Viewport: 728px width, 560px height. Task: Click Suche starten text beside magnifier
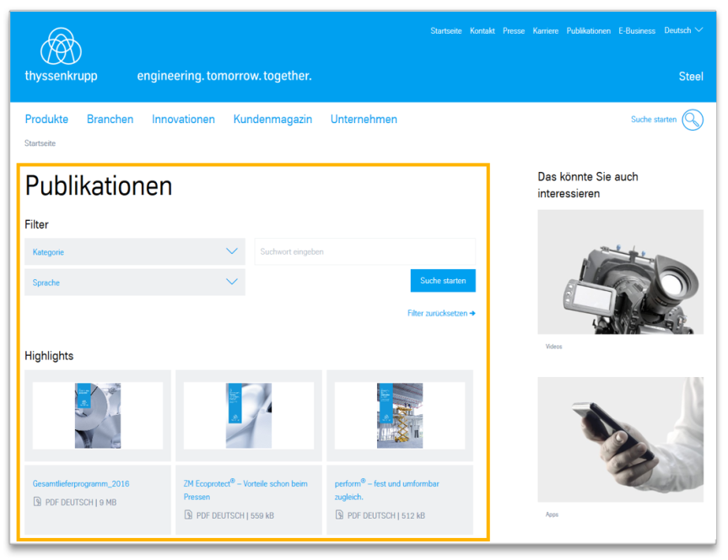point(653,120)
